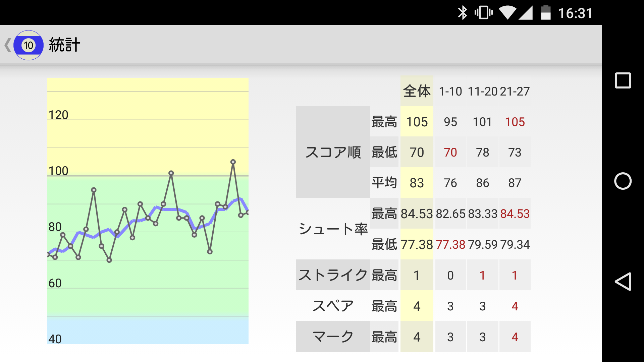Tap average score 87 for games 21-27

[515, 183]
